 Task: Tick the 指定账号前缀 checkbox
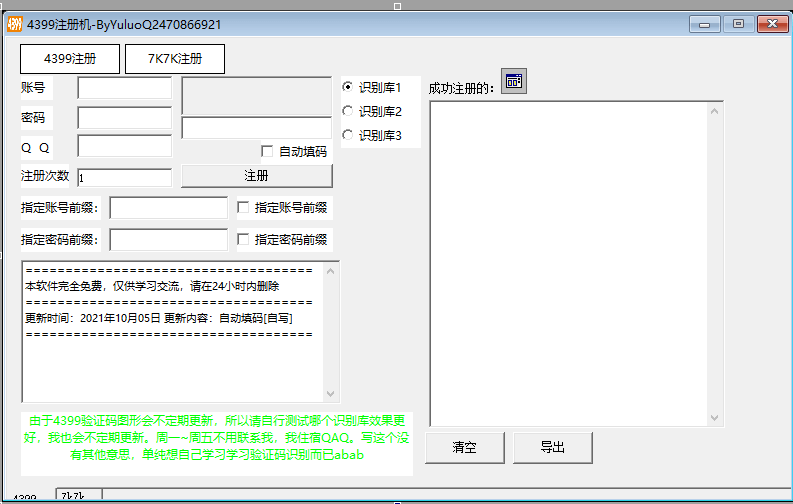click(243, 208)
